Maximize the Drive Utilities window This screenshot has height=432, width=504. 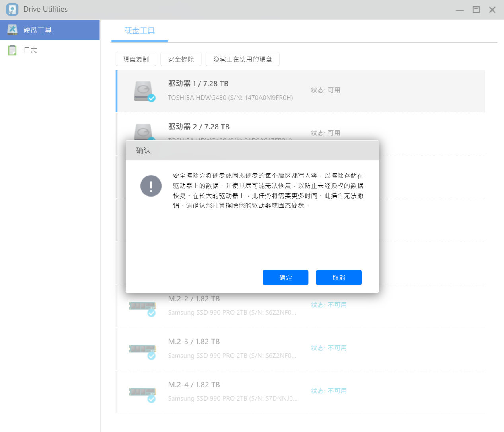(476, 10)
